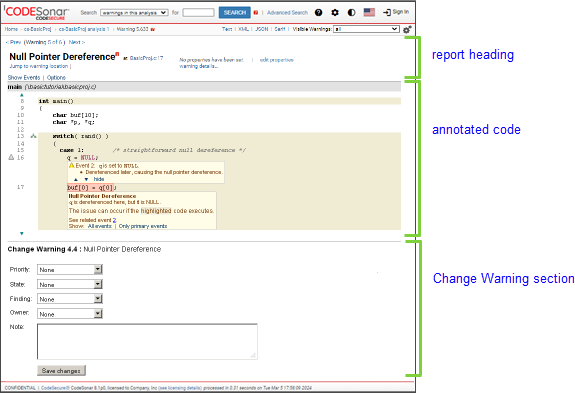575x393 pixels.
Task: Open the State dropdown
Action: click(70, 284)
